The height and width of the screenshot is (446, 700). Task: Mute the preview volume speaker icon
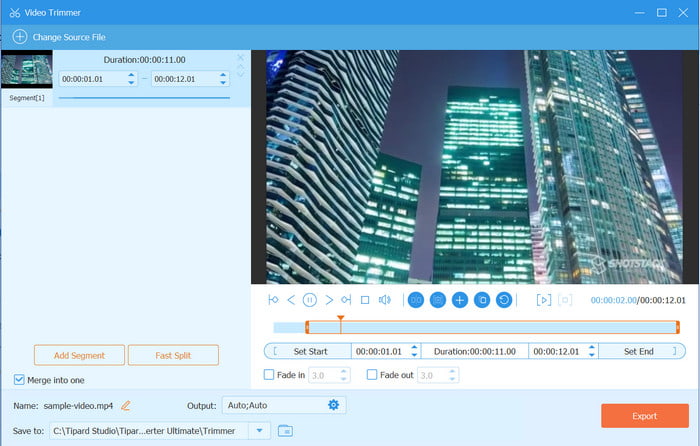385,300
